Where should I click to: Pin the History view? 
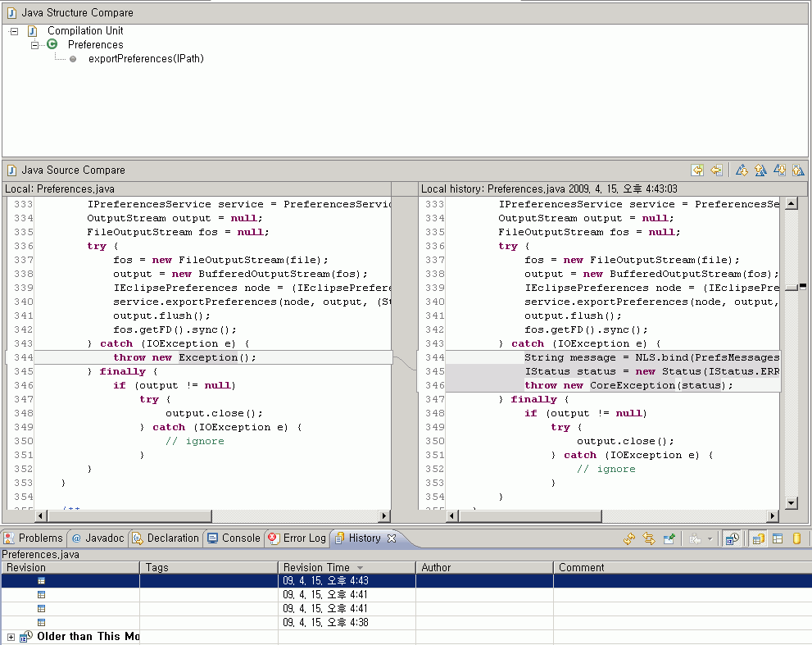pyautogui.click(x=669, y=538)
